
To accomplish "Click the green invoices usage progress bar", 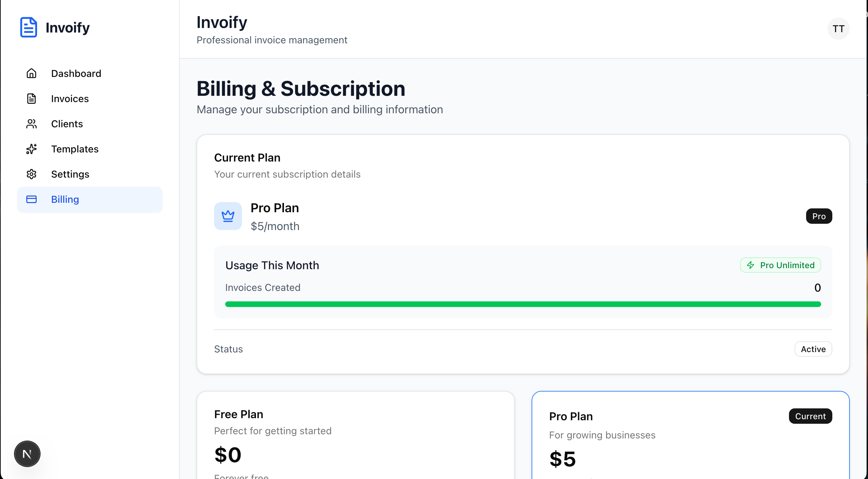I will click(x=523, y=304).
